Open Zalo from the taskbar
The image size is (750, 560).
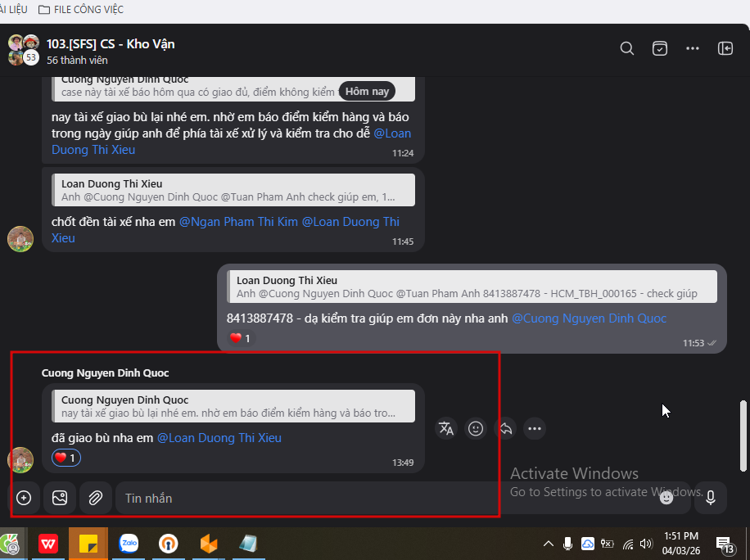[x=129, y=544]
